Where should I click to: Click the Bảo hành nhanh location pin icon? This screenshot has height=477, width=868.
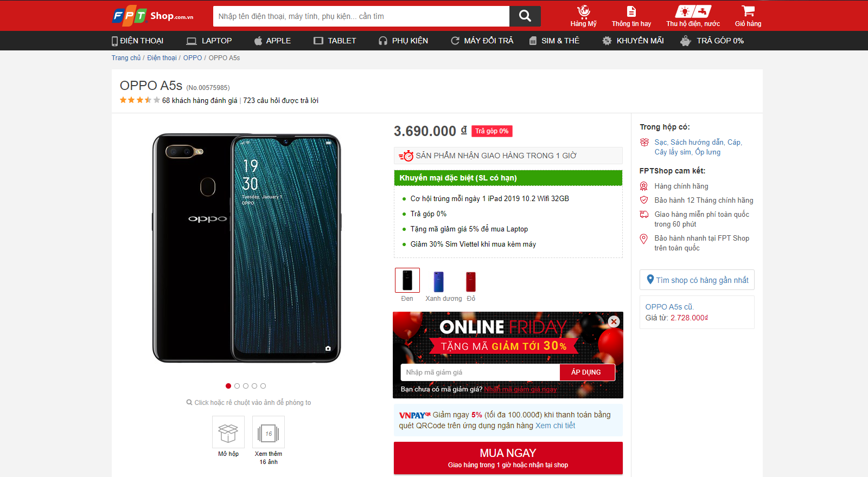click(644, 238)
